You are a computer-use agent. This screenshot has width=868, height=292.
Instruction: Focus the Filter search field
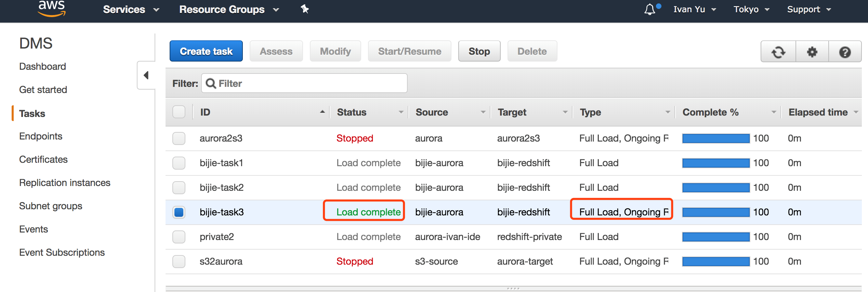click(304, 83)
